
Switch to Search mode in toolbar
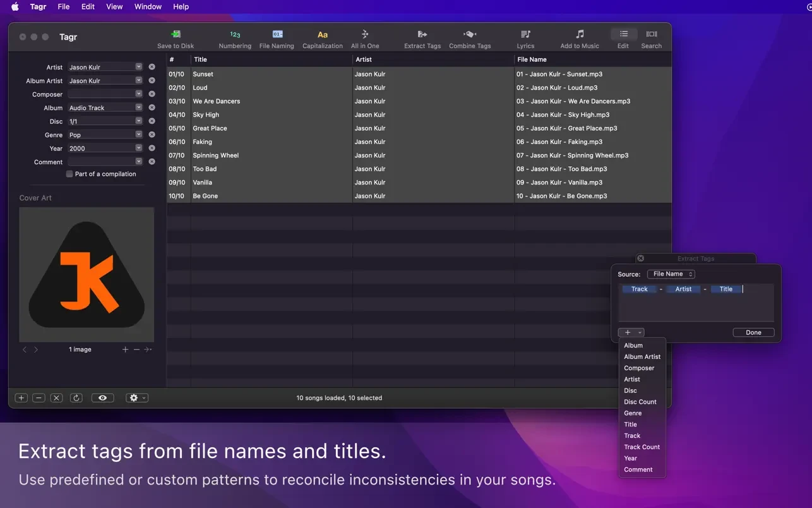pyautogui.click(x=651, y=35)
